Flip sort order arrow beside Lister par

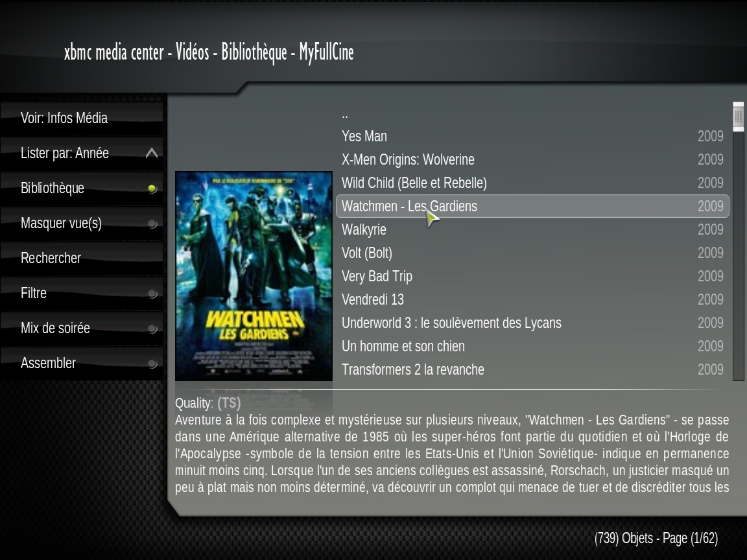(x=152, y=154)
